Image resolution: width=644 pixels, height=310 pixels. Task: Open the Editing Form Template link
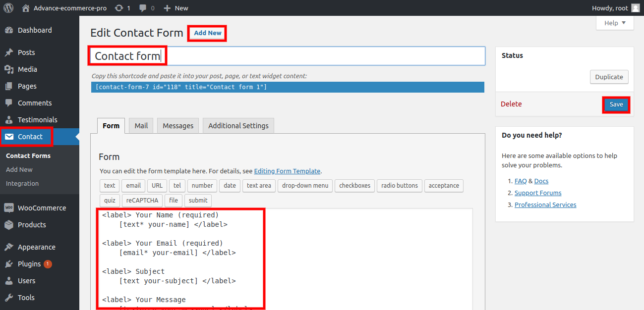287,171
